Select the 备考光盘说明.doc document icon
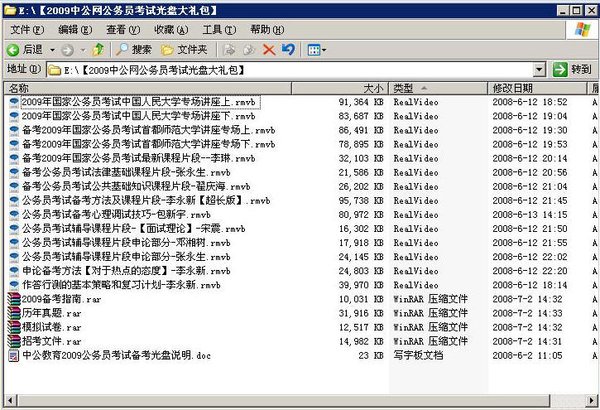Screen dimensions: 600x410 point(14,356)
